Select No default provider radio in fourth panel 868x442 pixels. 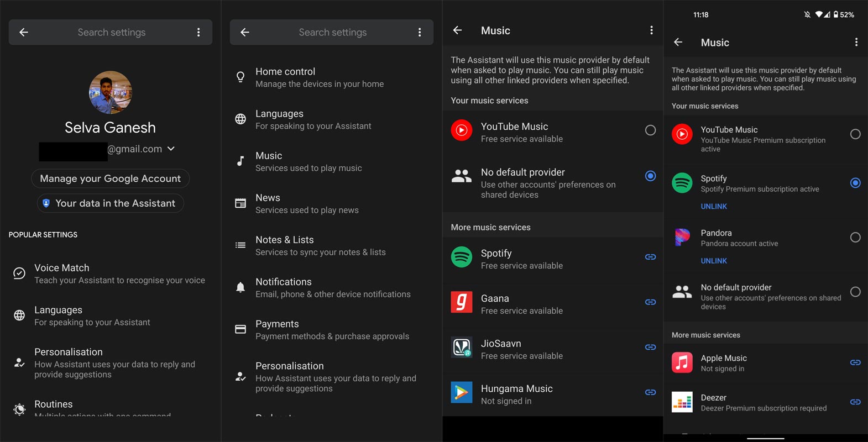click(x=855, y=292)
